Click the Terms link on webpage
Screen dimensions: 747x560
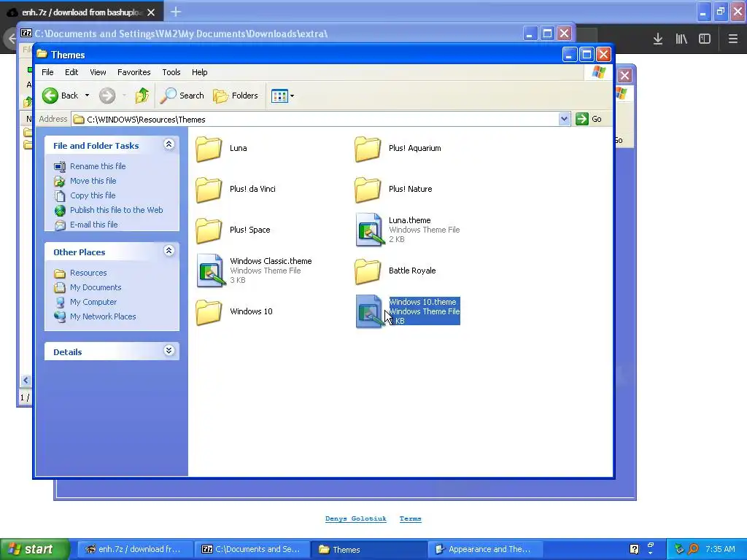point(410,518)
